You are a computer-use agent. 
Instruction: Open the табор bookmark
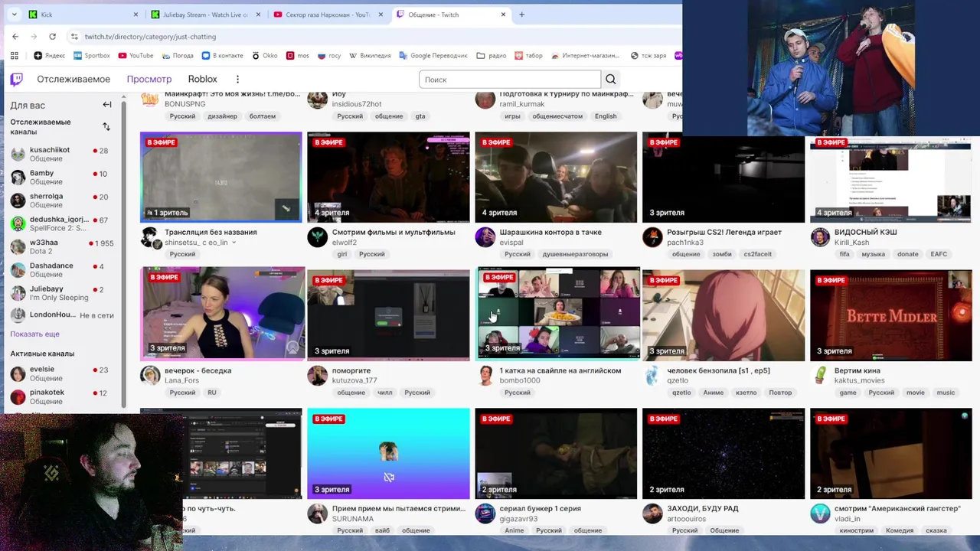coord(528,55)
